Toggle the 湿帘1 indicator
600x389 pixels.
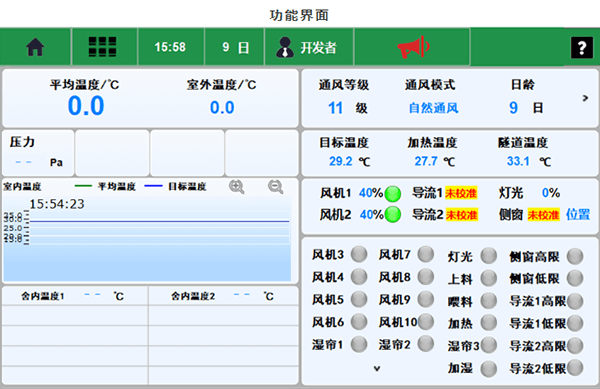click(x=359, y=344)
